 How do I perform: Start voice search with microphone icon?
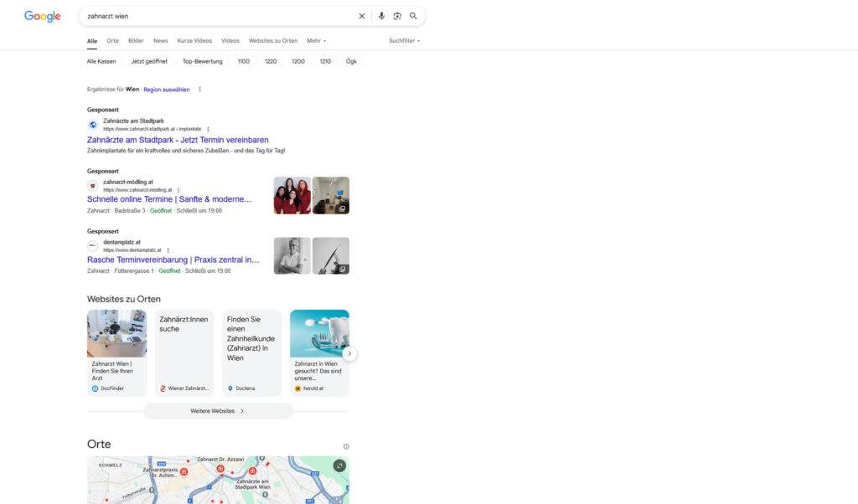381,17
